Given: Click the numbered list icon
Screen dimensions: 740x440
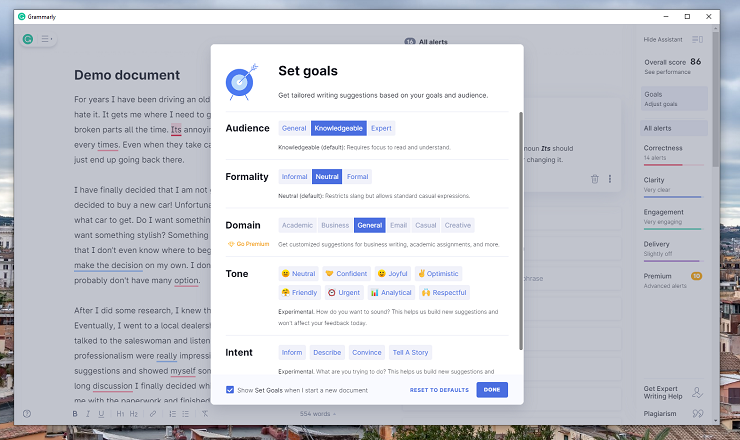Looking at the screenshot, I should click(173, 414).
